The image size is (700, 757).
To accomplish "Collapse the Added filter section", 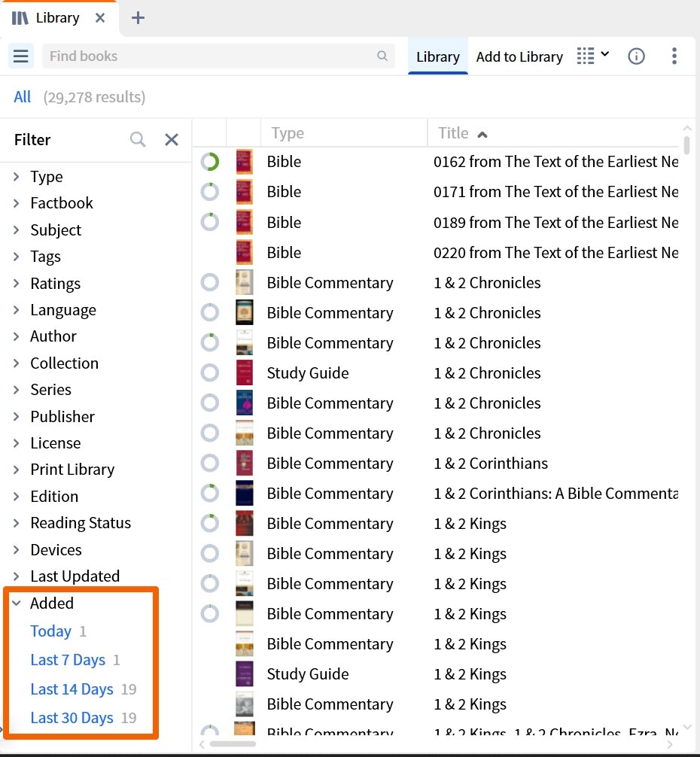I will coord(17,603).
